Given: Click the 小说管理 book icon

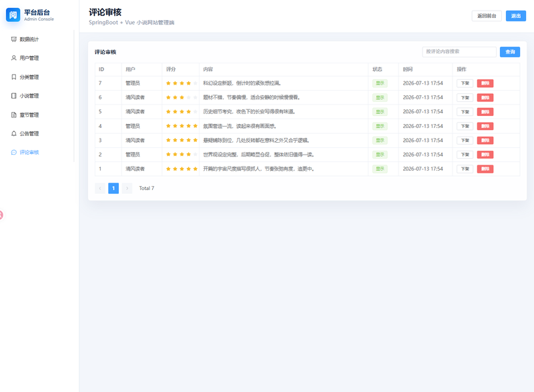Looking at the screenshot, I should 13,96.
